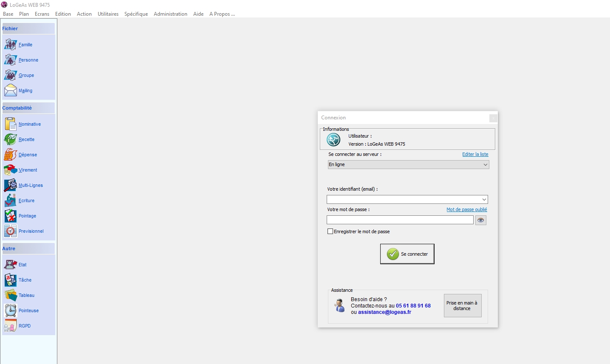Screen dimensions: 610x364
Task: Launch the RGPD icon
Action: (x=11, y=326)
